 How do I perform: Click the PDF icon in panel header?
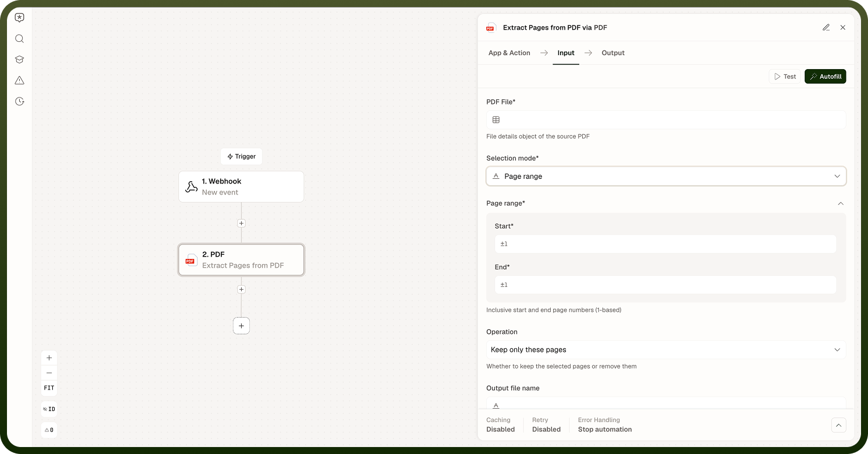tap(490, 27)
